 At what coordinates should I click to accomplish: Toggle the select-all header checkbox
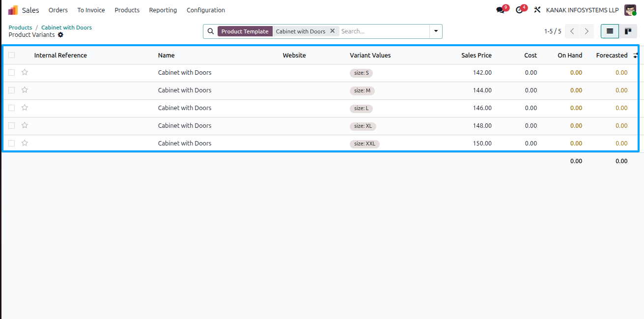(x=11, y=55)
